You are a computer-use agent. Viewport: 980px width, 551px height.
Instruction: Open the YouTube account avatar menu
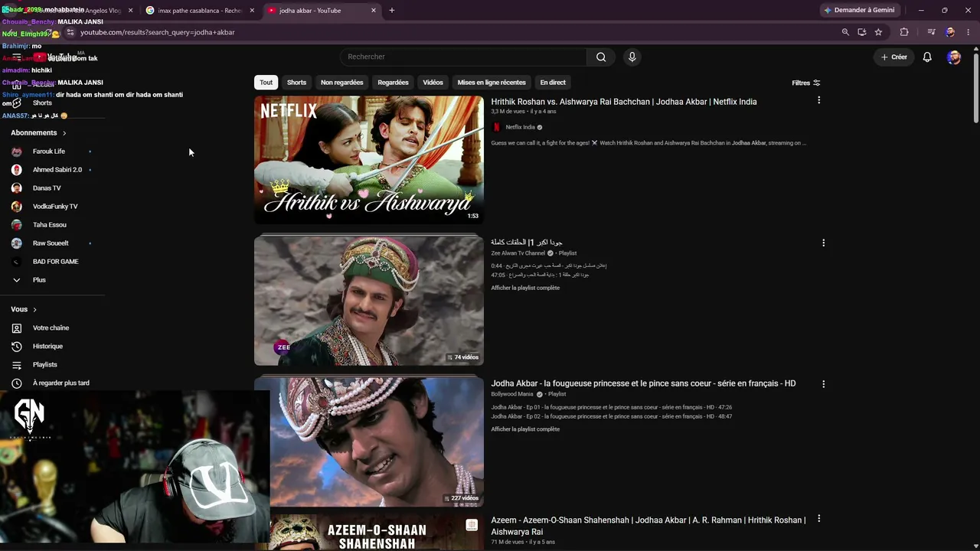pos(953,57)
